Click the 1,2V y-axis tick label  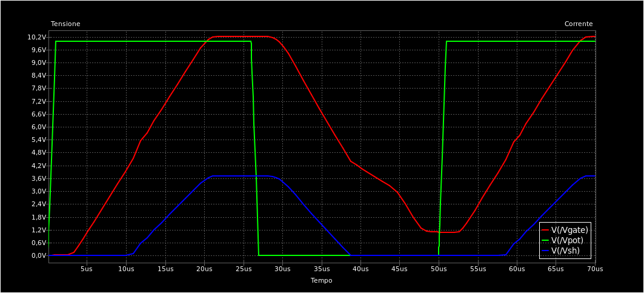(39, 230)
